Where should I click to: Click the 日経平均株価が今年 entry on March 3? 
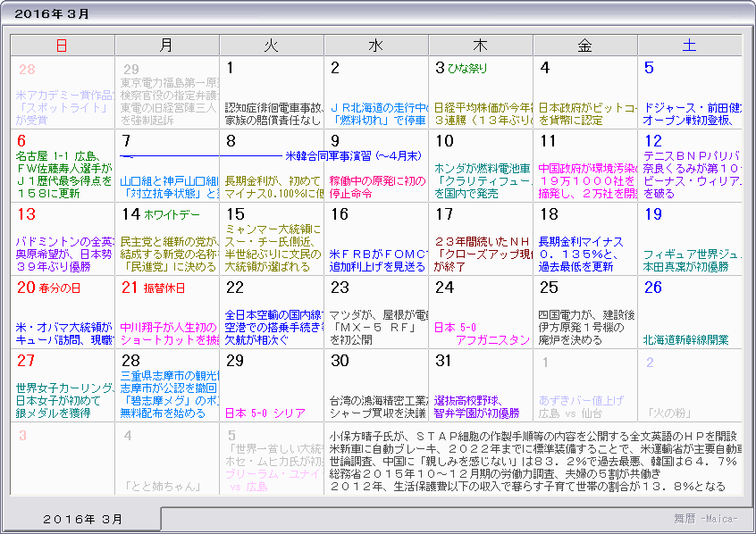pos(483,113)
